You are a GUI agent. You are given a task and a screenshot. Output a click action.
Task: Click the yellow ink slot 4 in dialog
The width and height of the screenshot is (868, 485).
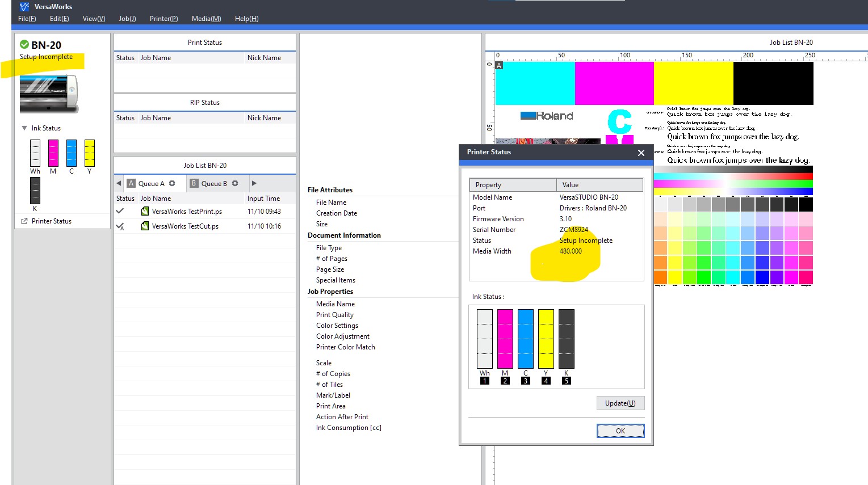[546, 339]
